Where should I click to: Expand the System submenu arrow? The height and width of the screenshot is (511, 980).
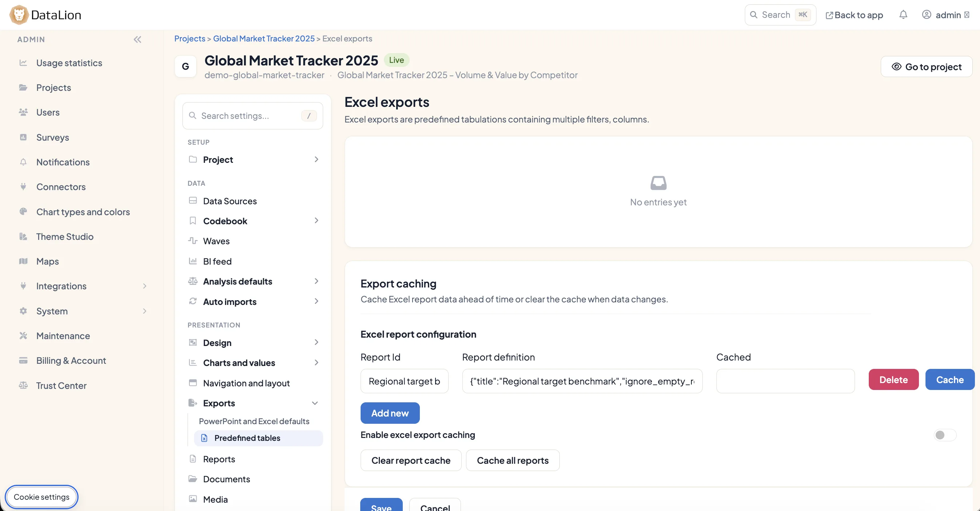coord(145,311)
